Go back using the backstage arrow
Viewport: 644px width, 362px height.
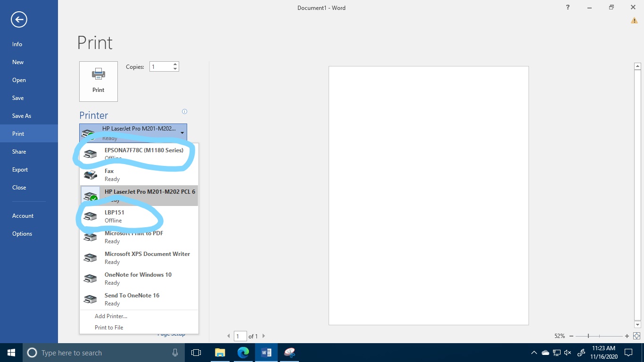pos(19,19)
